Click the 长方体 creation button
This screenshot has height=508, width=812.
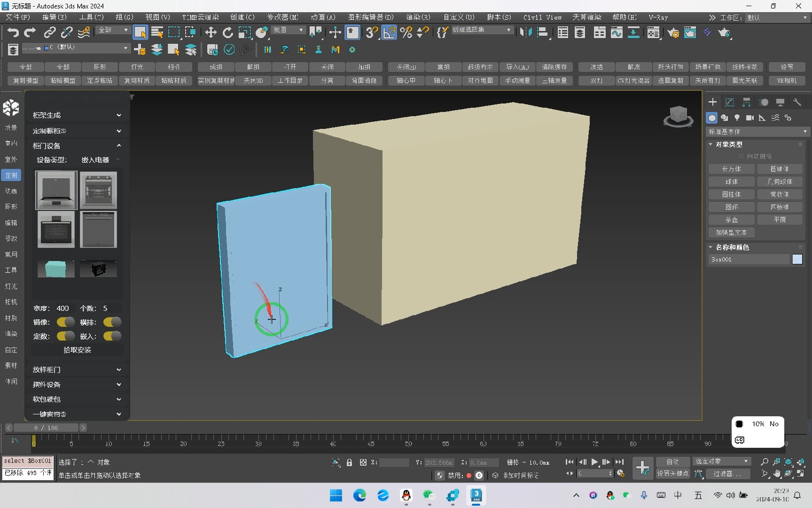pos(731,169)
